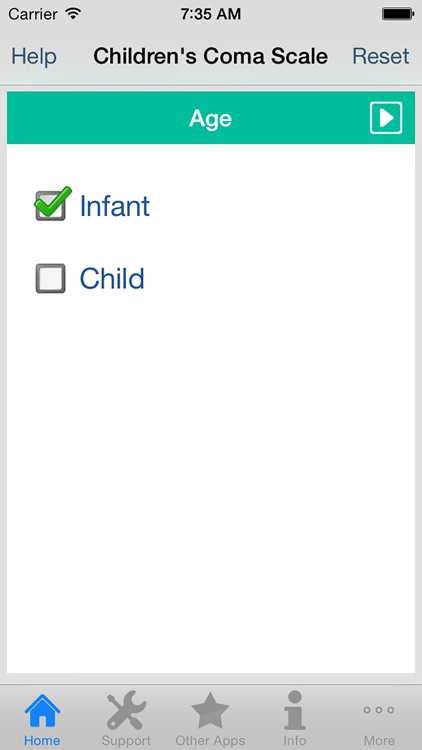Switch to the Support tab label
The width and height of the screenshot is (422, 750).
tap(126, 740)
